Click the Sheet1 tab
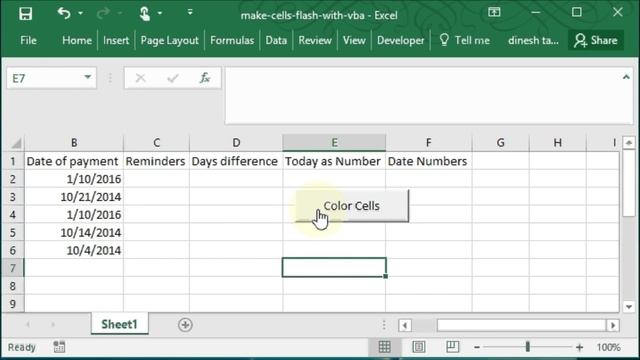Image resolution: width=640 pixels, height=360 pixels. point(119,324)
